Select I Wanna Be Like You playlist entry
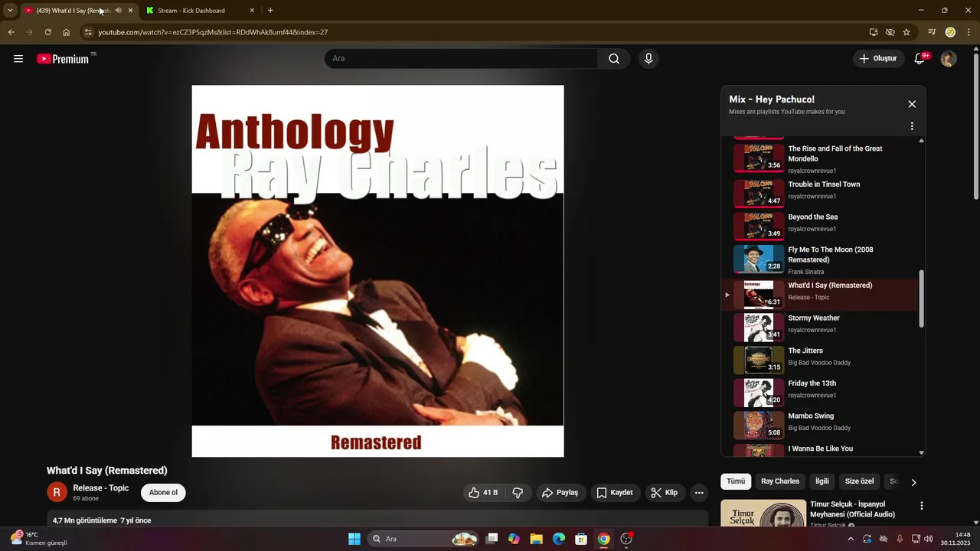Image resolution: width=980 pixels, height=551 pixels. pos(821,450)
